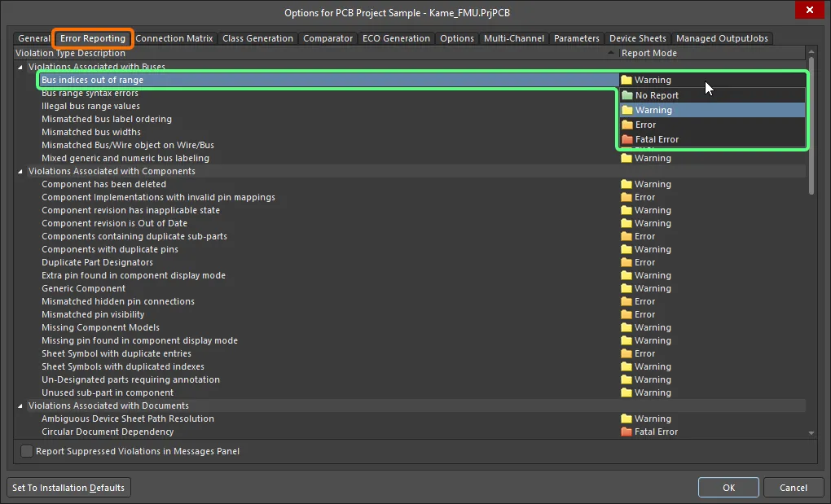Screen dimensions: 831x504
Task: Click the No Report folder icon in dropdown
Action: pyautogui.click(x=627, y=95)
